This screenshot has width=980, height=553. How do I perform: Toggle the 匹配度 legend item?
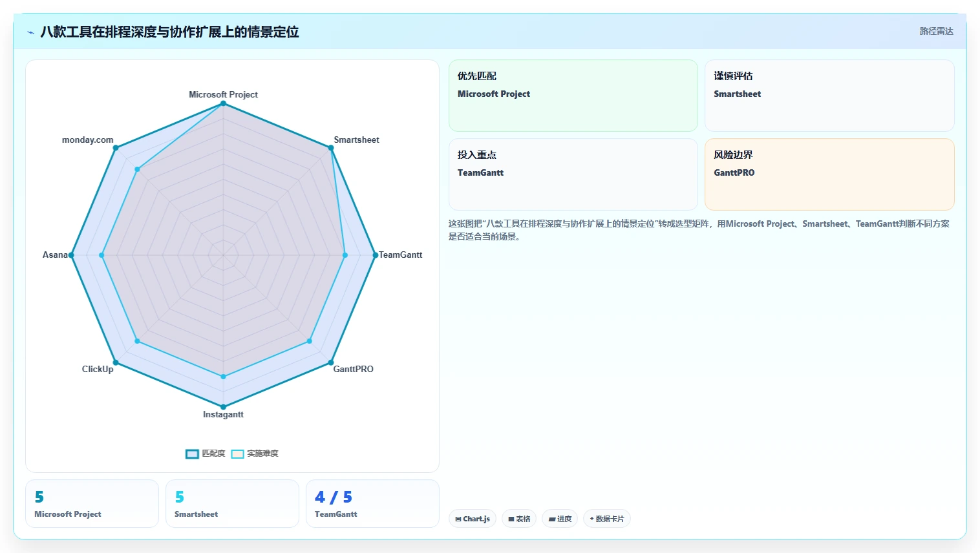click(x=206, y=454)
